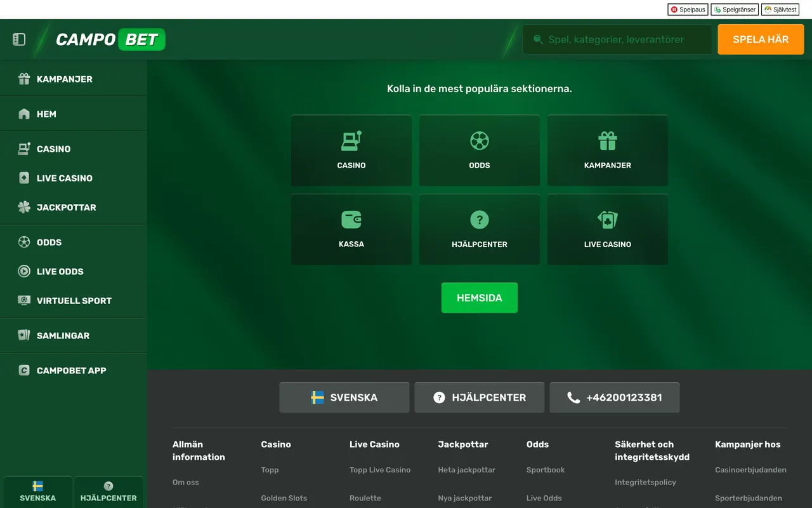Click the house icon beside Hem

tap(24, 114)
